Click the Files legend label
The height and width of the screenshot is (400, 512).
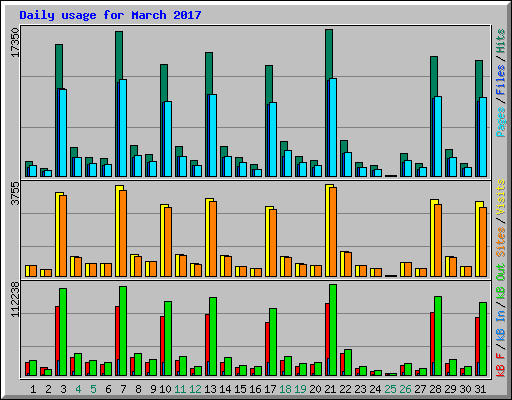point(501,80)
